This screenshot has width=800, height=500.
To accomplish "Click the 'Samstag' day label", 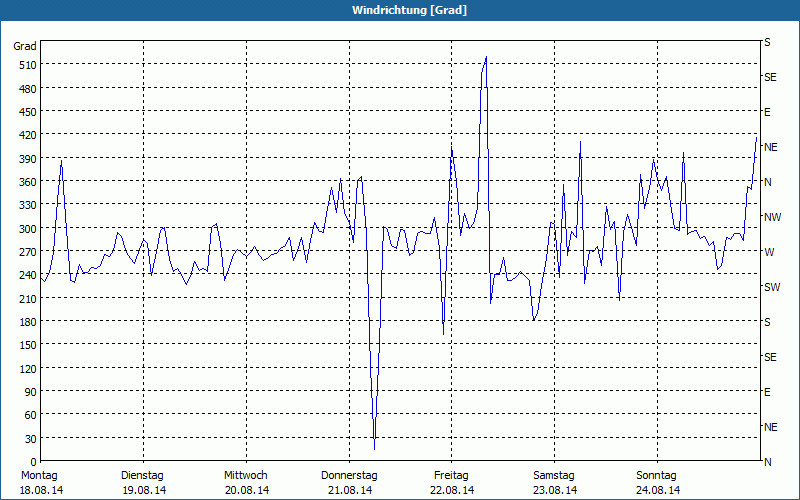I will 554,476.
